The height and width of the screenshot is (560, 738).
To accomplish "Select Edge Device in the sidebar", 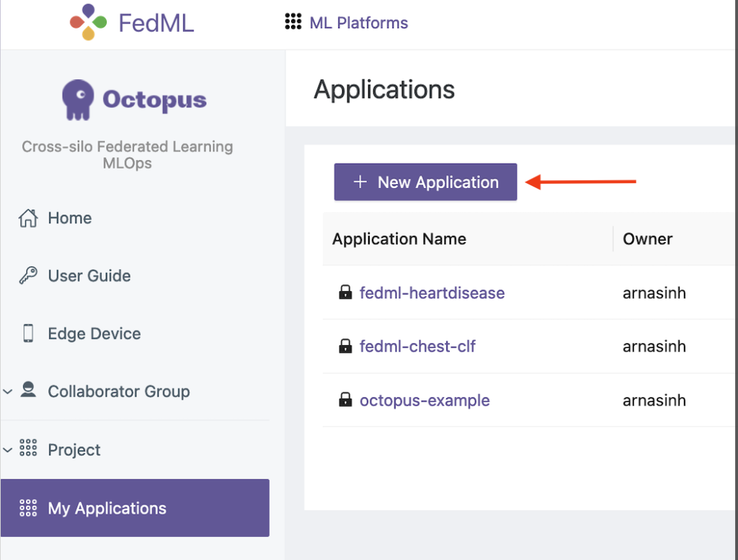I will point(94,334).
